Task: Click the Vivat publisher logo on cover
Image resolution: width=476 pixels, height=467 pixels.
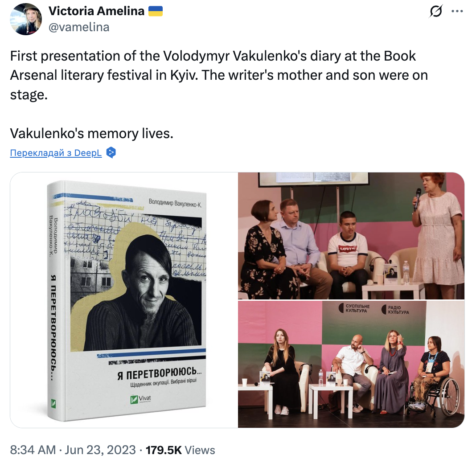Action: (140, 399)
